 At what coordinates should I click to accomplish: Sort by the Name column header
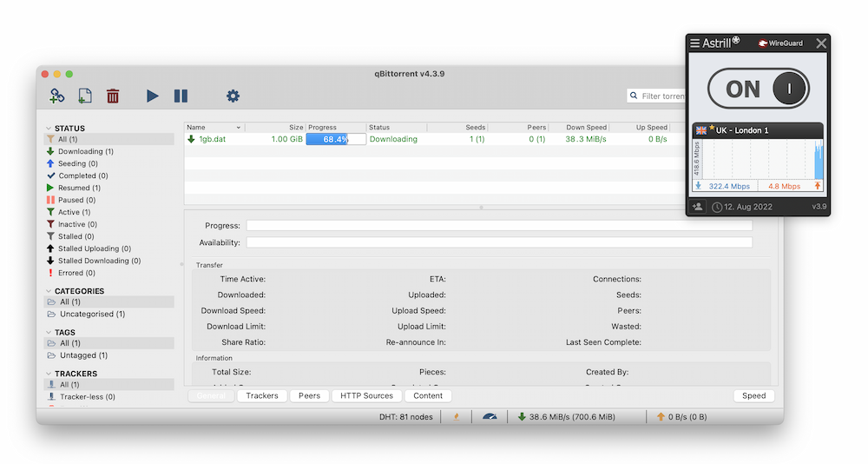tap(214, 128)
